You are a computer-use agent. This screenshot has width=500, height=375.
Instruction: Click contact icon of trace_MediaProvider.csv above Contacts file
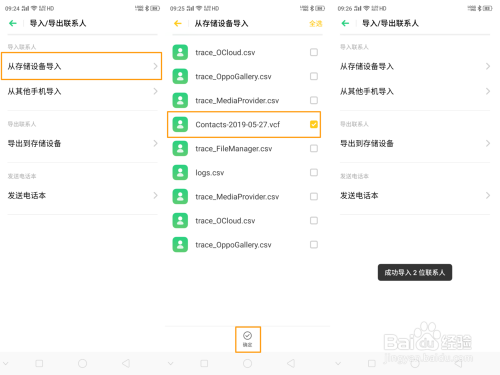[x=180, y=100]
